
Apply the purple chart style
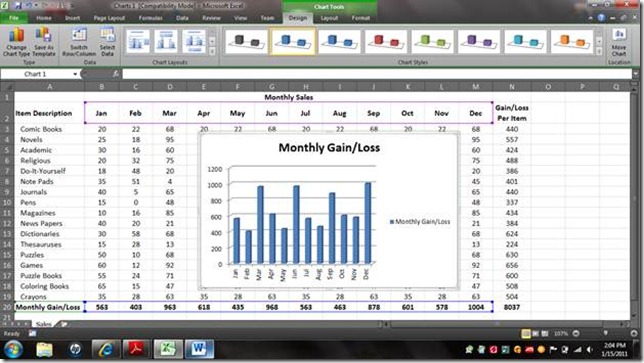coord(478,41)
